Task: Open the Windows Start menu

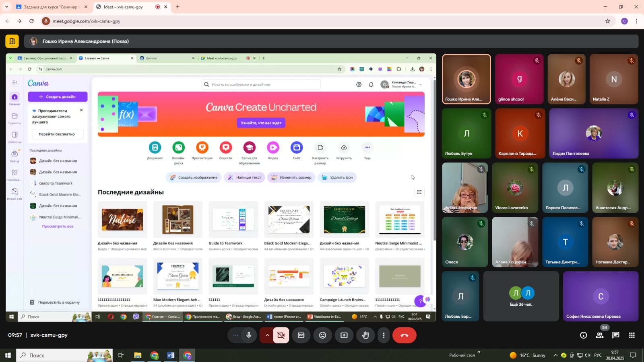Action: 8,355
